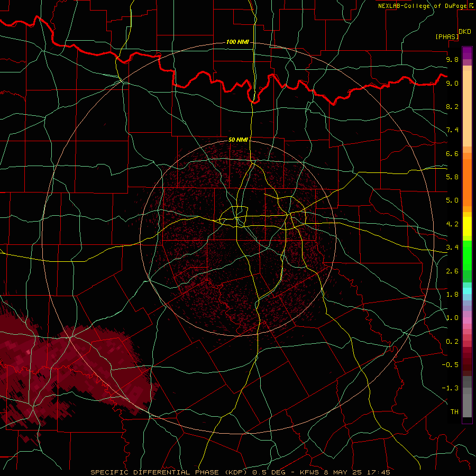Click the "100 NMI" range ring label

click(237, 42)
